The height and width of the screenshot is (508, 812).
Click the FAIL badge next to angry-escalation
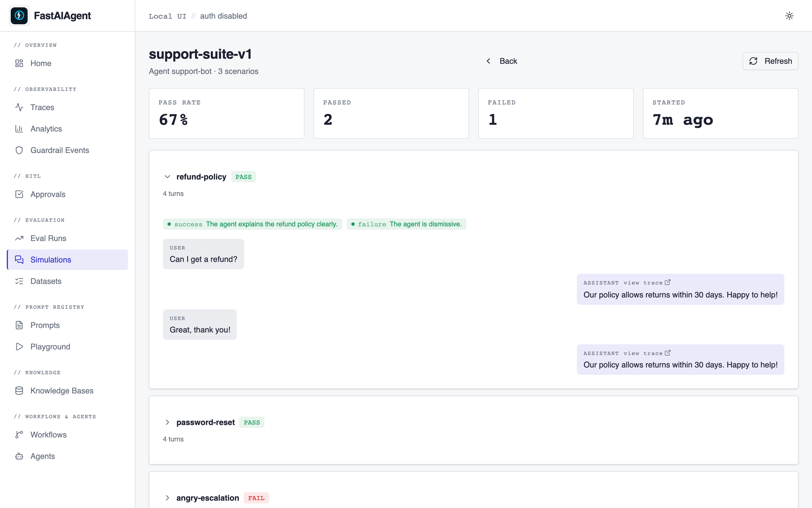click(x=256, y=498)
